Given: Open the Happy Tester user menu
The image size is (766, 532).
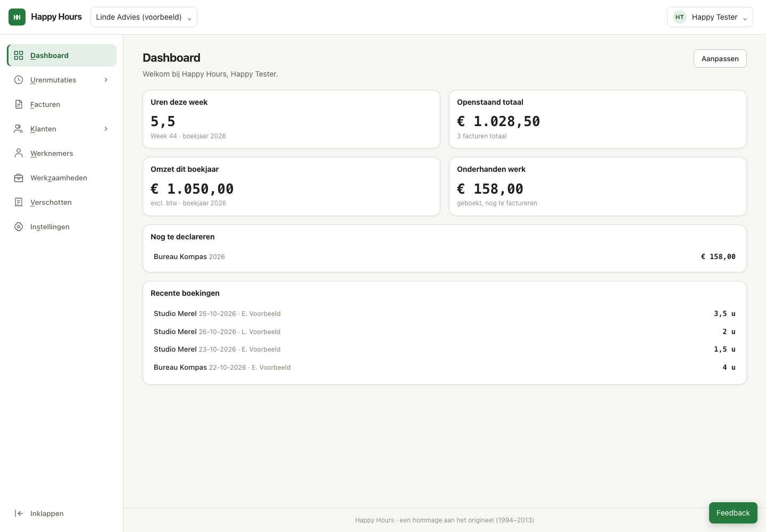Looking at the screenshot, I should [710, 17].
